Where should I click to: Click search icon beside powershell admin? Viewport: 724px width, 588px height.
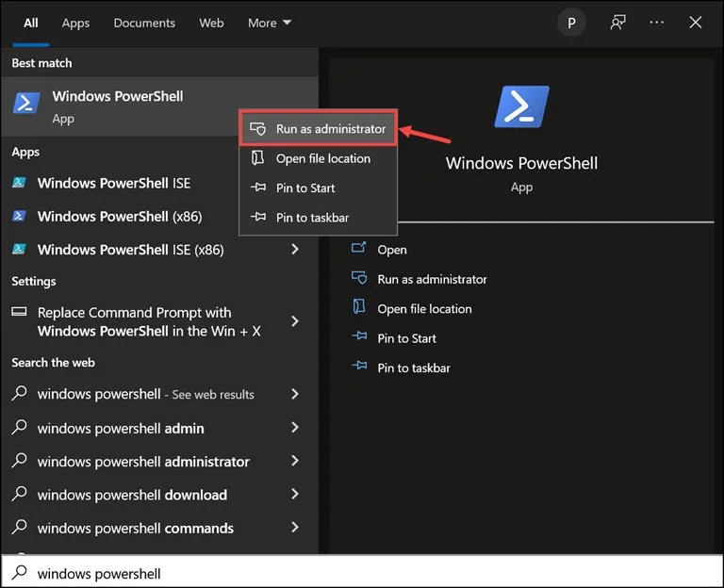[20, 427]
